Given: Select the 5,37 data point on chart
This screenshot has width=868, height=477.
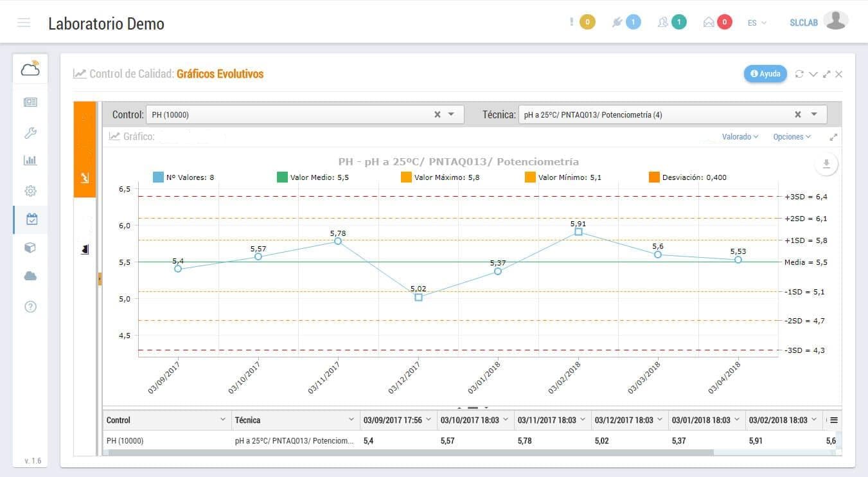Looking at the screenshot, I should coord(498,271).
